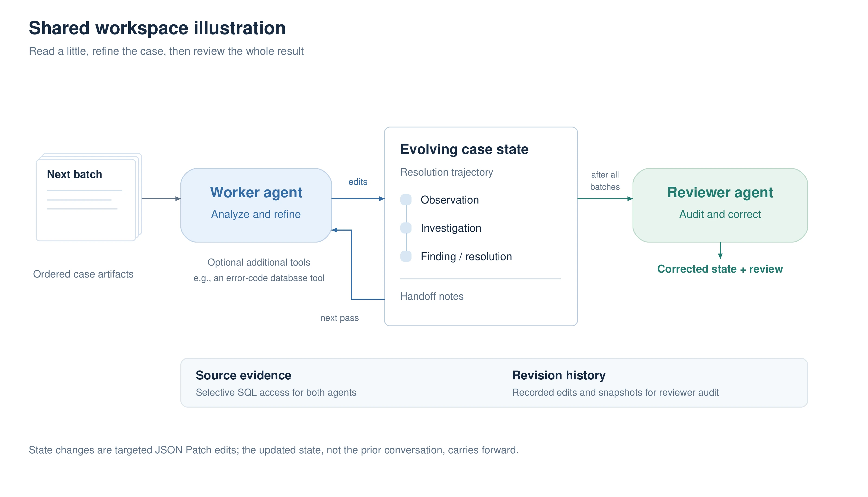Click the 'Finding / resolution' label text
Screen dimensions: 868x497
click(x=466, y=256)
